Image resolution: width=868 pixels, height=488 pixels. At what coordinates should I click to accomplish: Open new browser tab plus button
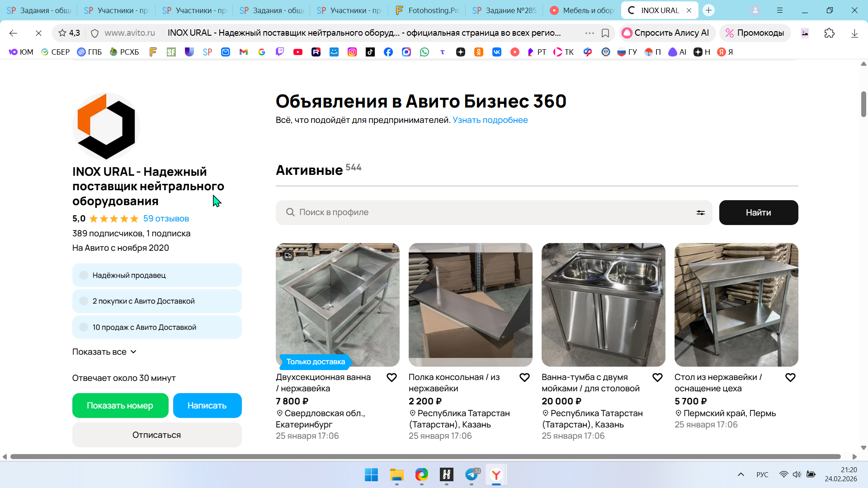pos(708,10)
